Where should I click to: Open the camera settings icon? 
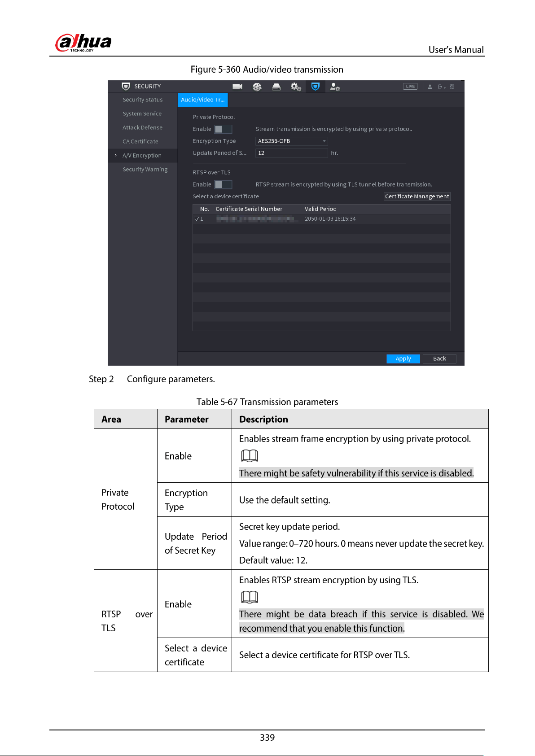click(x=237, y=87)
